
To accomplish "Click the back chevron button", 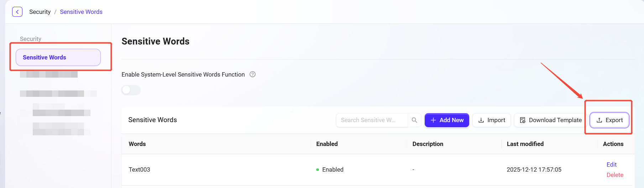I will coord(17,12).
